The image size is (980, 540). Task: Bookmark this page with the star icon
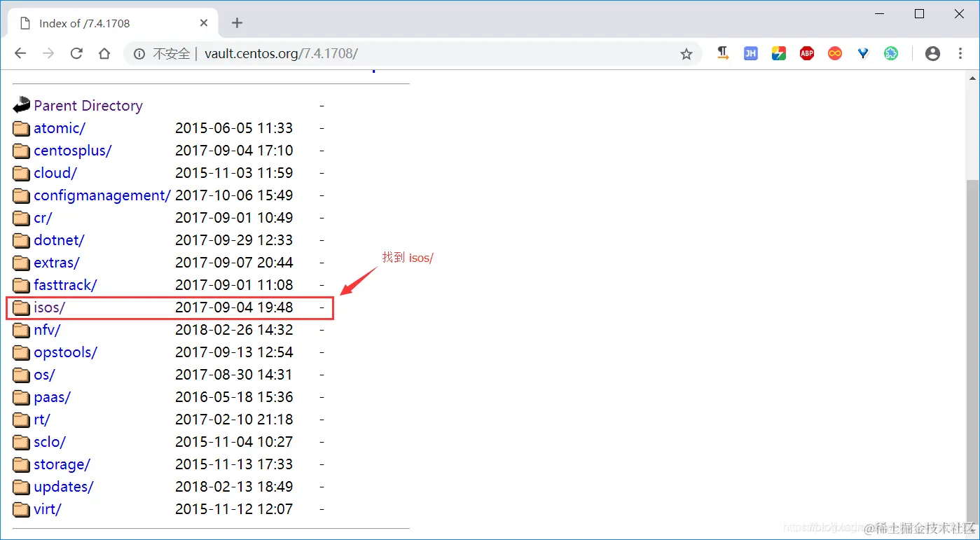[x=686, y=54]
